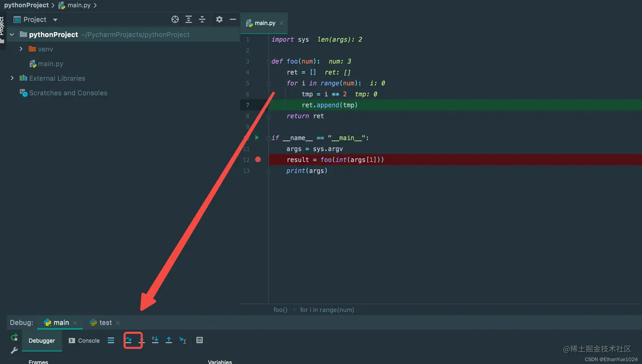Viewport: 642px width, 364px height.
Task: Collapse the pythonProject root folder
Action: tap(12, 34)
